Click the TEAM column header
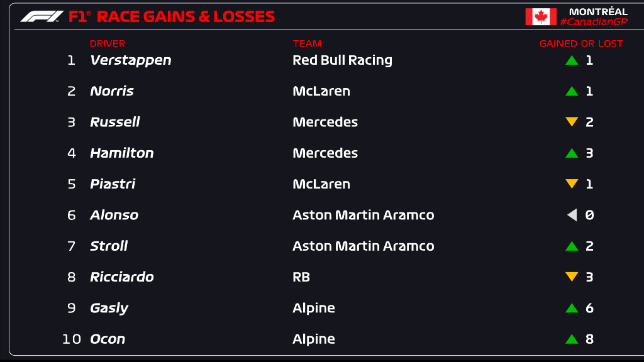The width and height of the screenshot is (644, 362). 307,43
